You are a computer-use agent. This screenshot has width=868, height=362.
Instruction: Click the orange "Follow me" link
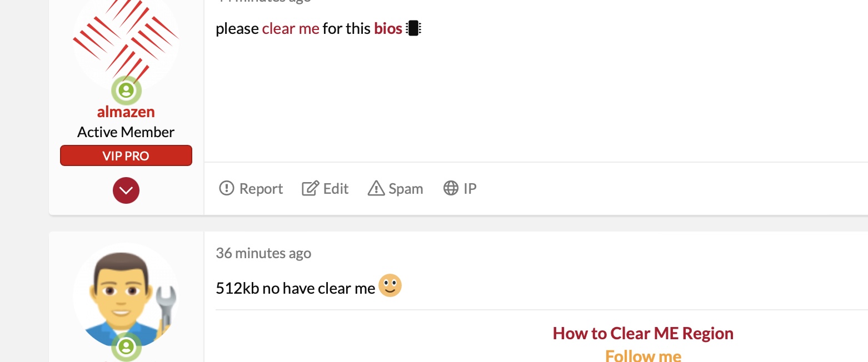click(x=643, y=355)
